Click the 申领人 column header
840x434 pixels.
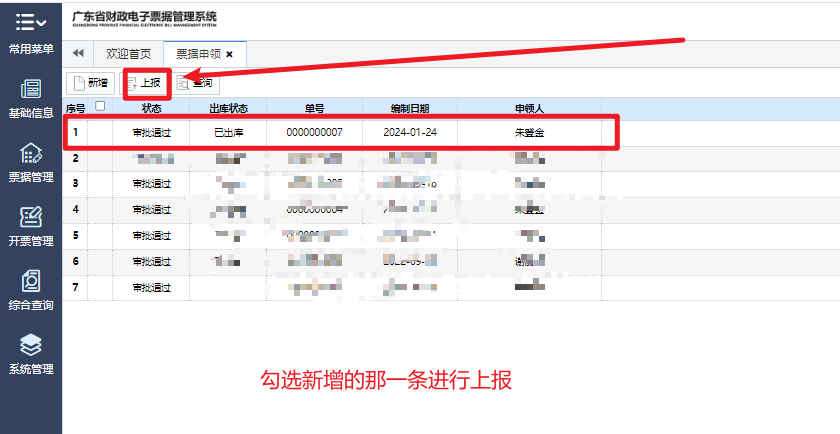528,107
